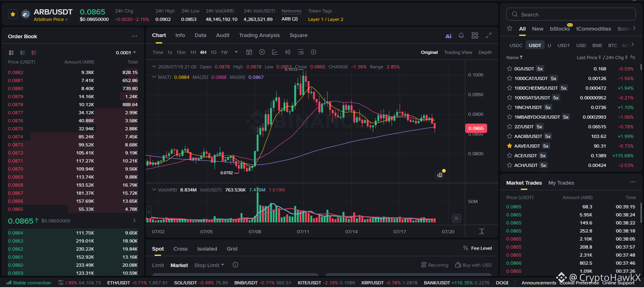
Task: Favorite the ACE/USDT pair star
Action: [510, 156]
